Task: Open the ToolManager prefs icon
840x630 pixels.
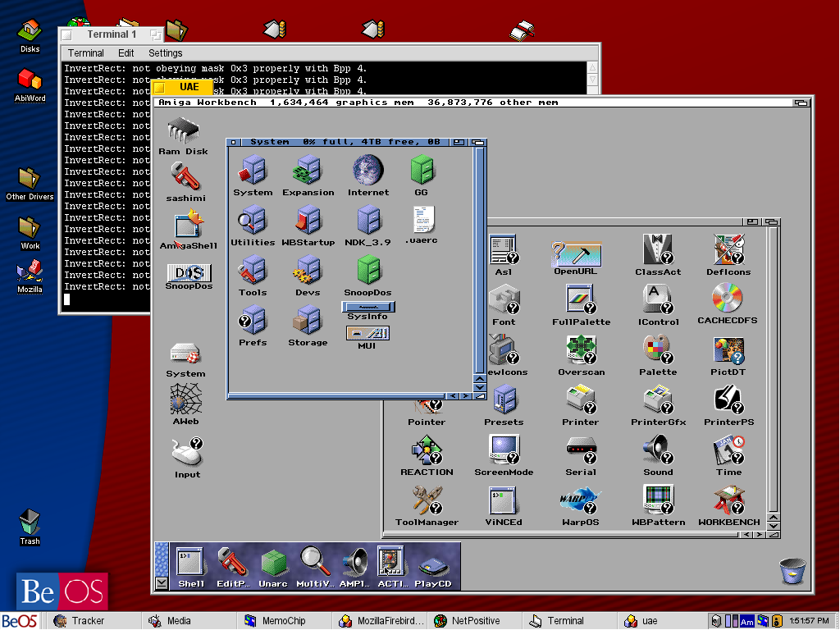Action: (x=427, y=500)
